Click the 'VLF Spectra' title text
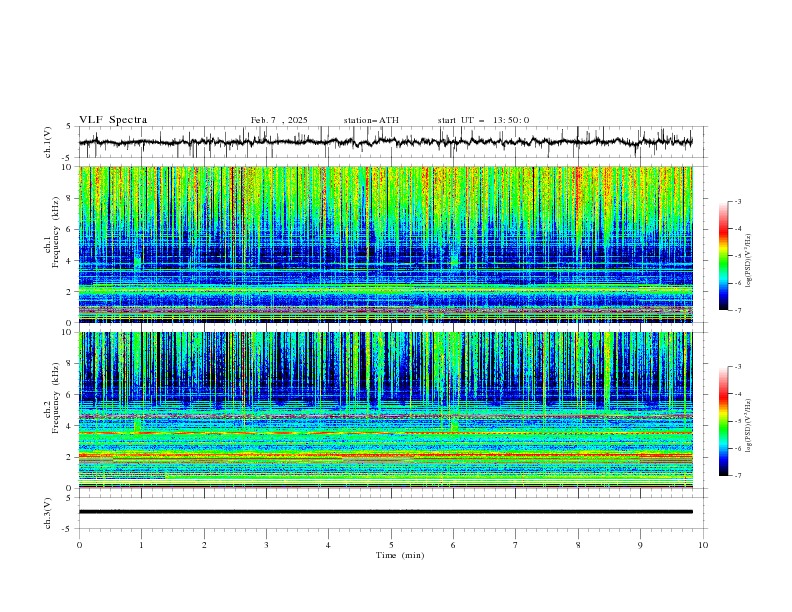The image size is (792, 612). tap(113, 120)
